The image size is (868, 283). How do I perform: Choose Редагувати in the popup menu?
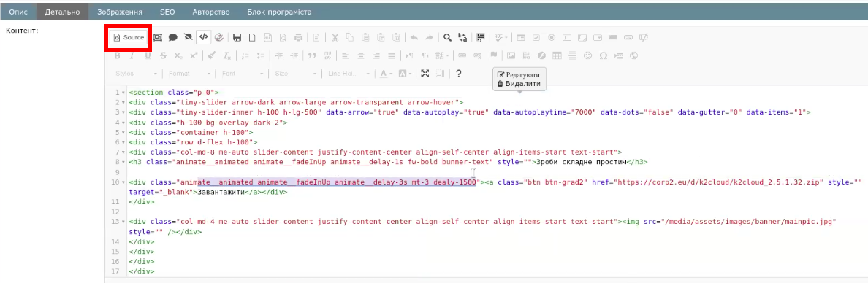click(519, 74)
